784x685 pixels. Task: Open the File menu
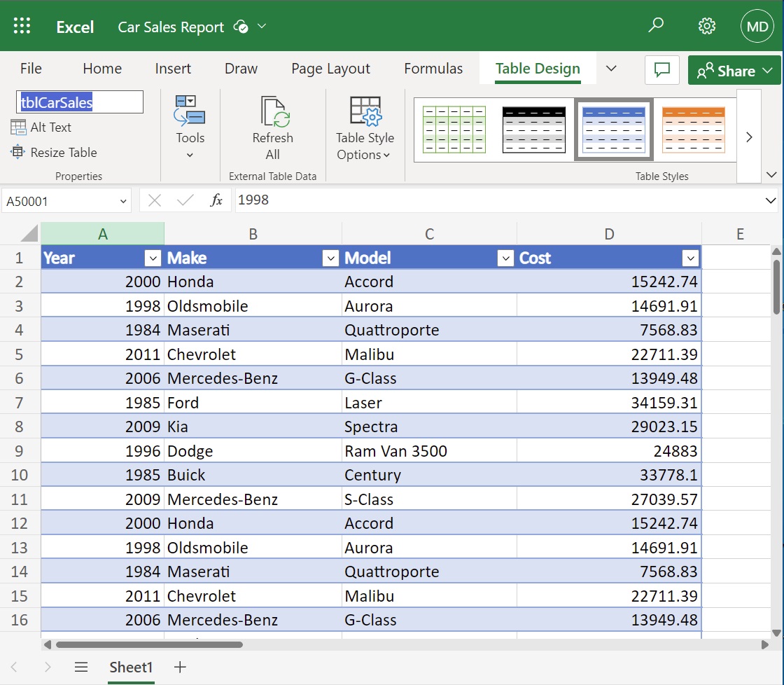31,69
